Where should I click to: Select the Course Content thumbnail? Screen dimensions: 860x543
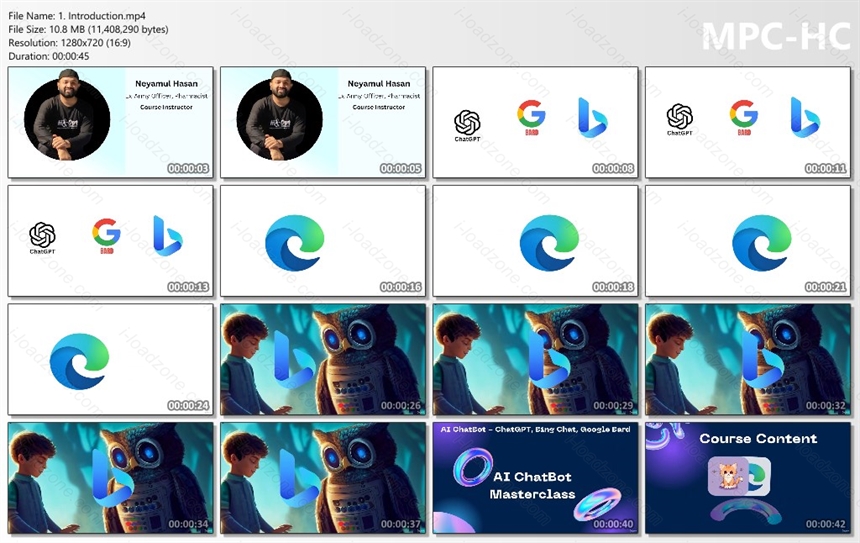point(748,478)
